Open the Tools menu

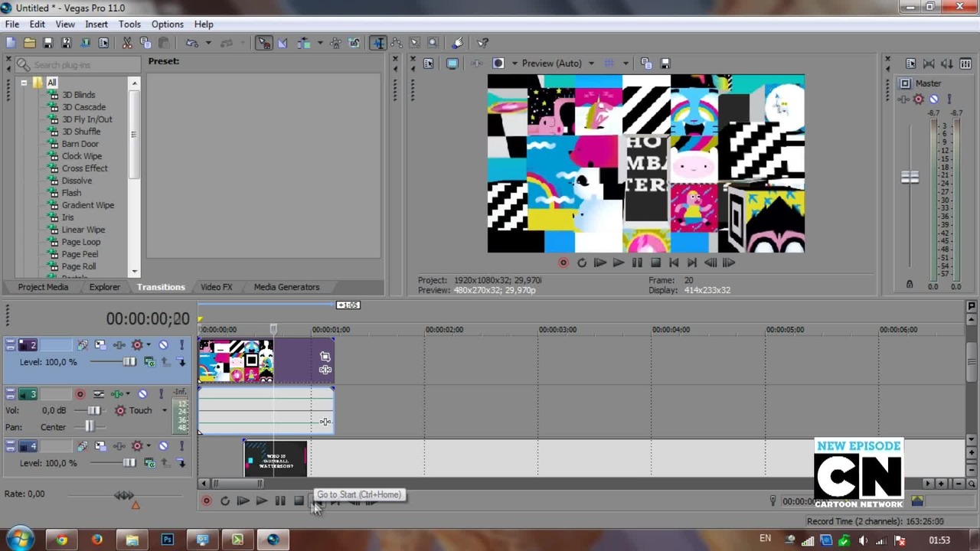pyautogui.click(x=129, y=24)
